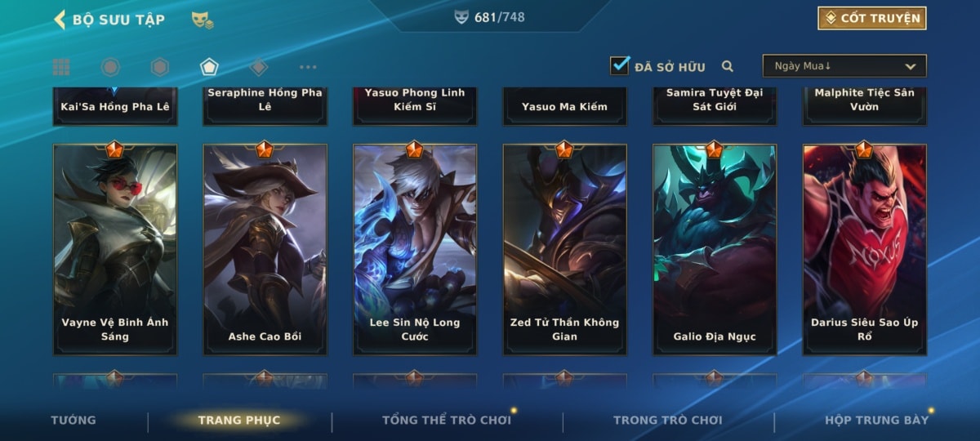Viewport: 980px width, 441px height.
Task: Choose the Galio Địa Ngục skin card
Action: click(x=715, y=250)
